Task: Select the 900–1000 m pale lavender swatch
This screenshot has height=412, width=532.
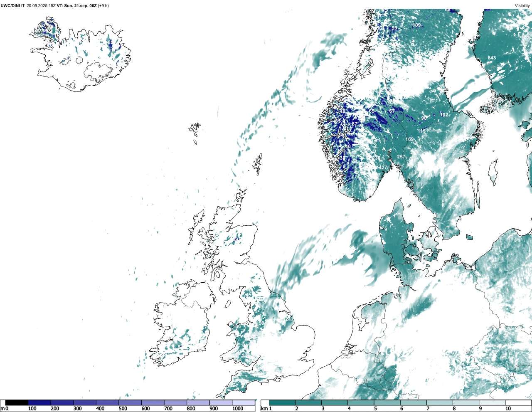Action: tap(221, 402)
